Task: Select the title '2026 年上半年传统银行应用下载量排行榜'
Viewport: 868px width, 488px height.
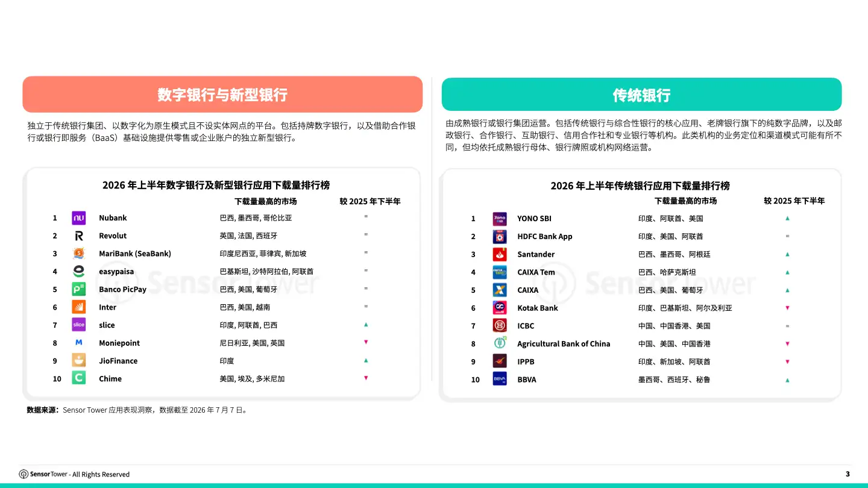Action: (640, 186)
